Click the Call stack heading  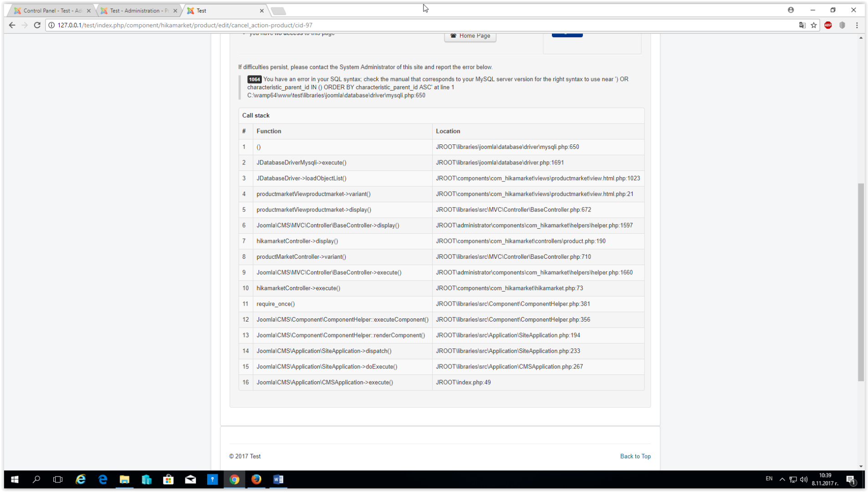(x=256, y=116)
